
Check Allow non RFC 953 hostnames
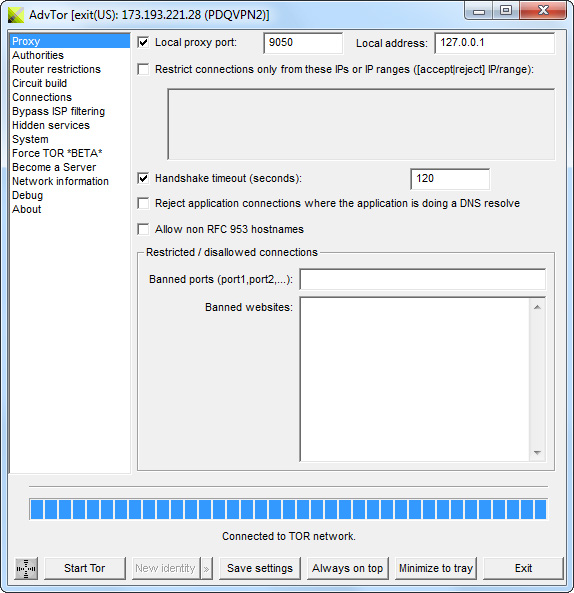(x=143, y=229)
